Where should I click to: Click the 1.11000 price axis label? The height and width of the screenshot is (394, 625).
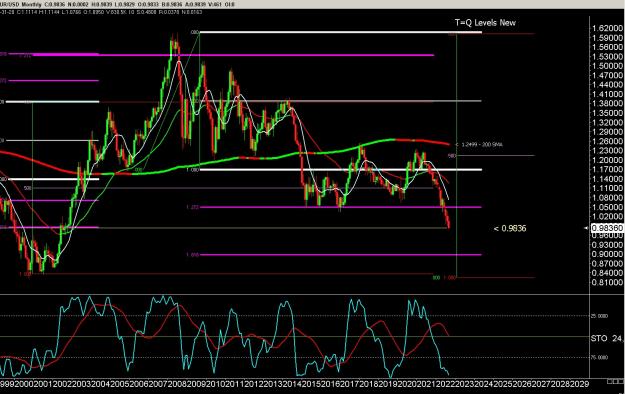[607, 189]
